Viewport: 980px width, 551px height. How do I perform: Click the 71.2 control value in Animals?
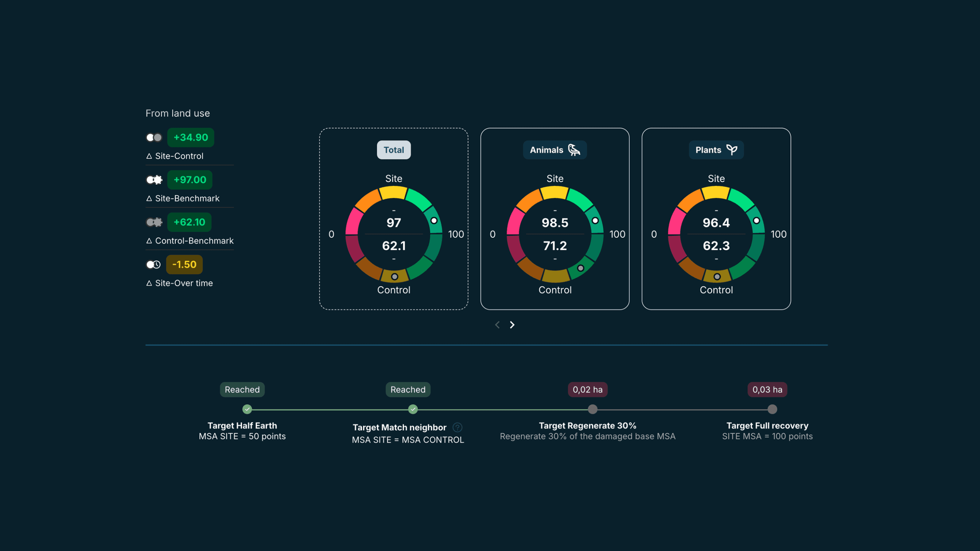(555, 246)
